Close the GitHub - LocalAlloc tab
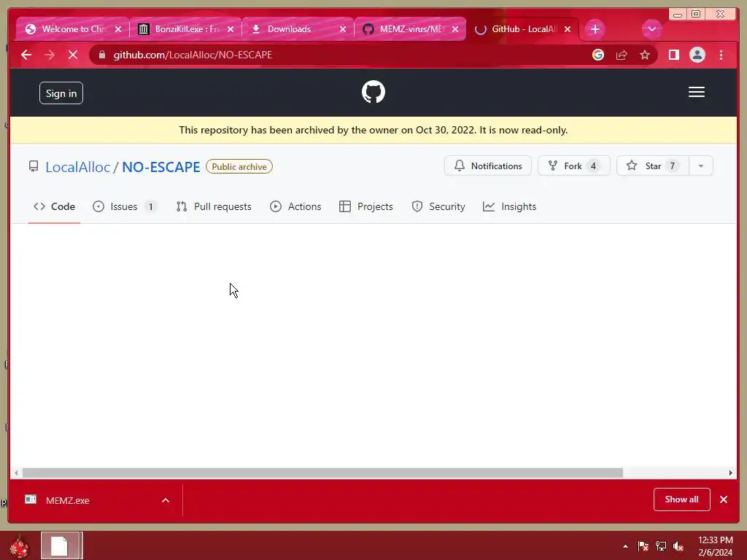Viewport: 747px width, 560px height. click(x=568, y=29)
